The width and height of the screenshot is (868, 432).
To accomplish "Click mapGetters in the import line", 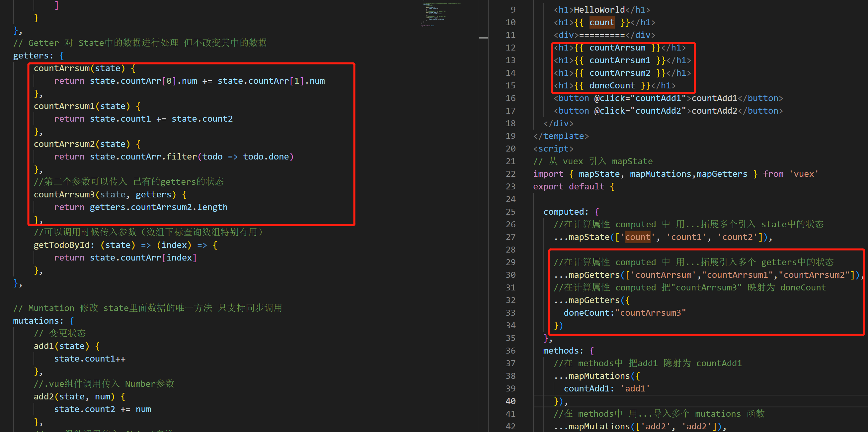I will (721, 174).
